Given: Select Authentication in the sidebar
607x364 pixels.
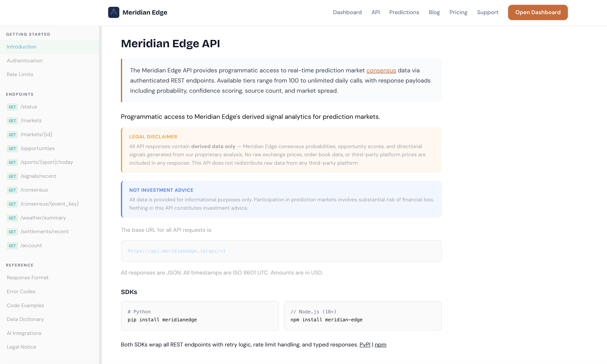Looking at the screenshot, I should [x=24, y=61].
